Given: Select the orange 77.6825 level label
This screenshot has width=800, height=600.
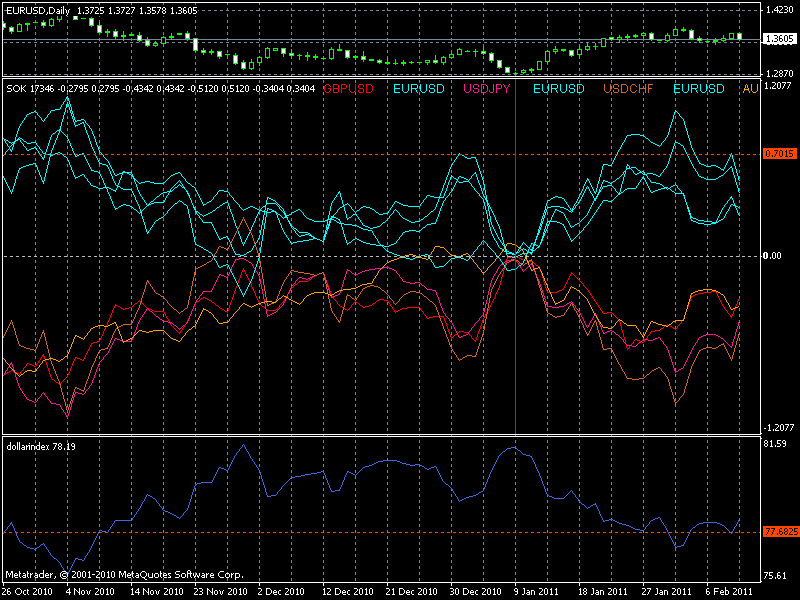Looking at the screenshot, I should [x=781, y=532].
